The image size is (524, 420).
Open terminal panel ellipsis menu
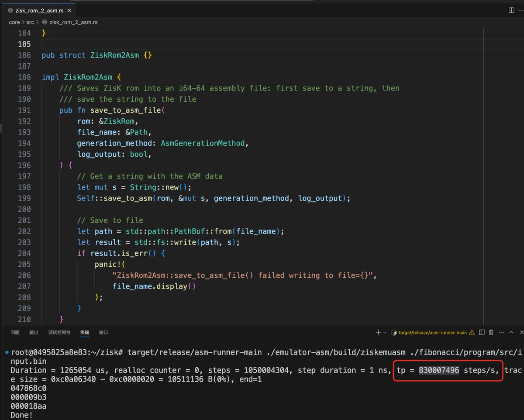click(501, 332)
